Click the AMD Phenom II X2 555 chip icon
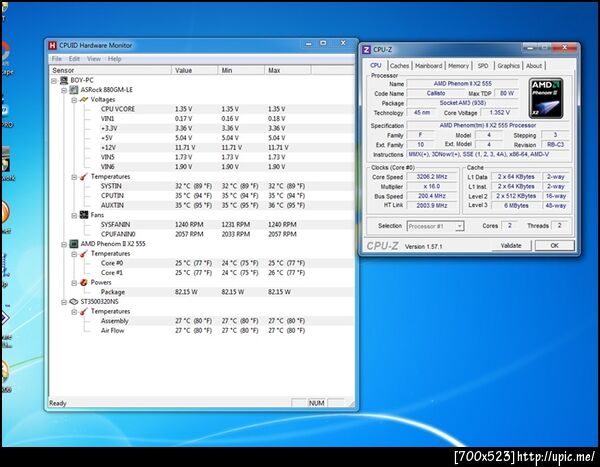 73,244
